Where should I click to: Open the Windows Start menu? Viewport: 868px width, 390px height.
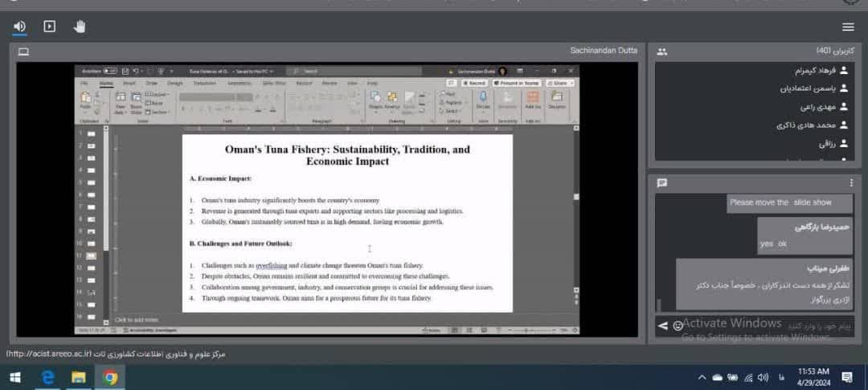[14, 377]
